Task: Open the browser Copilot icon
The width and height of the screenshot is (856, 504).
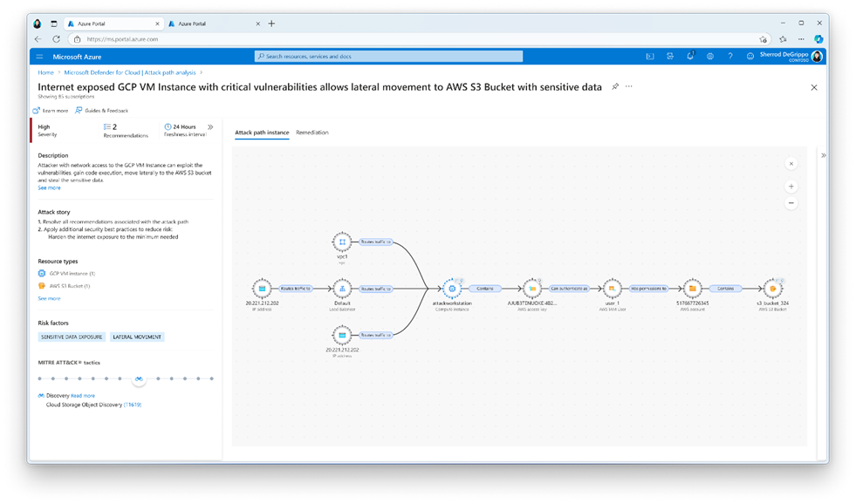Action: point(818,39)
